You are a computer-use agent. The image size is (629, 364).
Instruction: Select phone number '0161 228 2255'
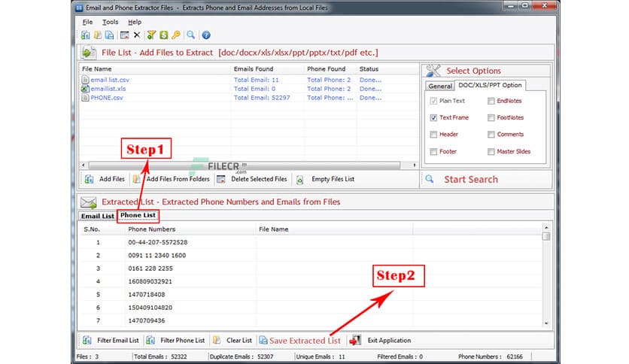[x=150, y=268]
